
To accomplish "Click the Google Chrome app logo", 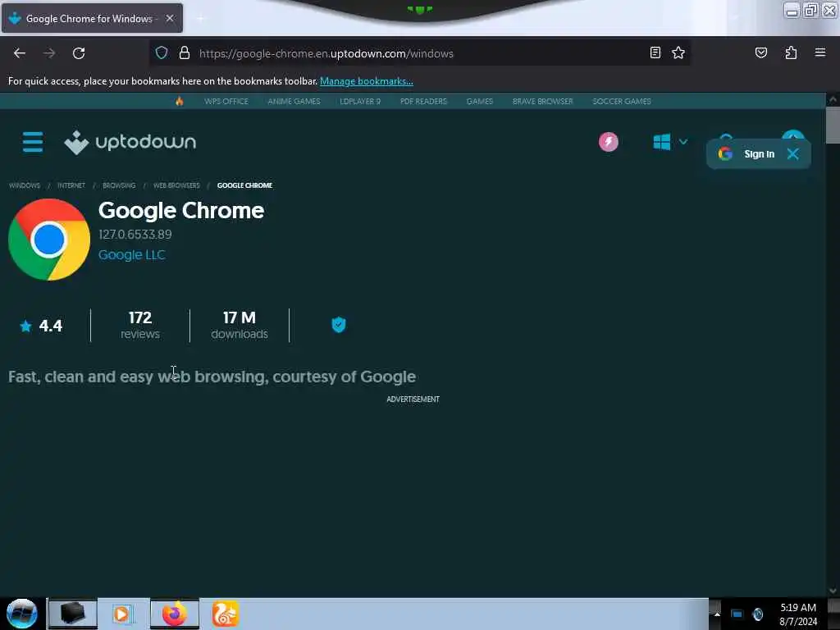I will pyautogui.click(x=49, y=240).
